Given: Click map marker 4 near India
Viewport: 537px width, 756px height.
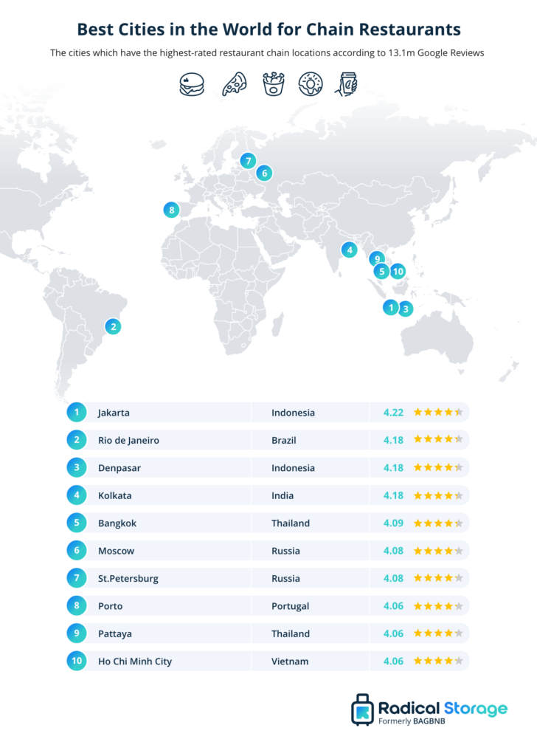Looking at the screenshot, I should tap(349, 250).
